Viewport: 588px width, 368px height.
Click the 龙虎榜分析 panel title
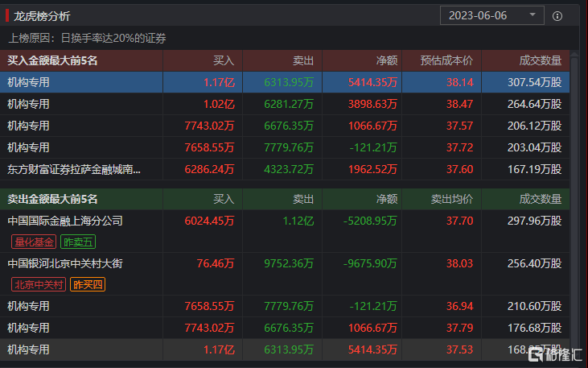coord(42,16)
